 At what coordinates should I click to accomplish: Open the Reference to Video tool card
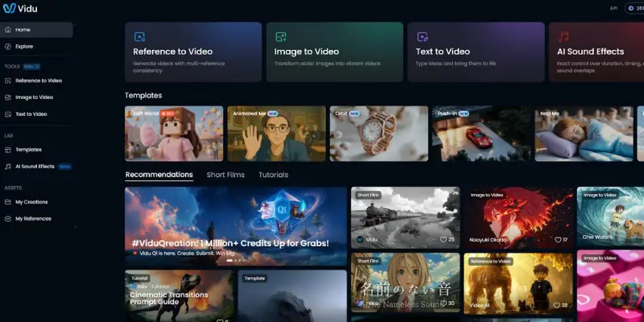(x=193, y=52)
